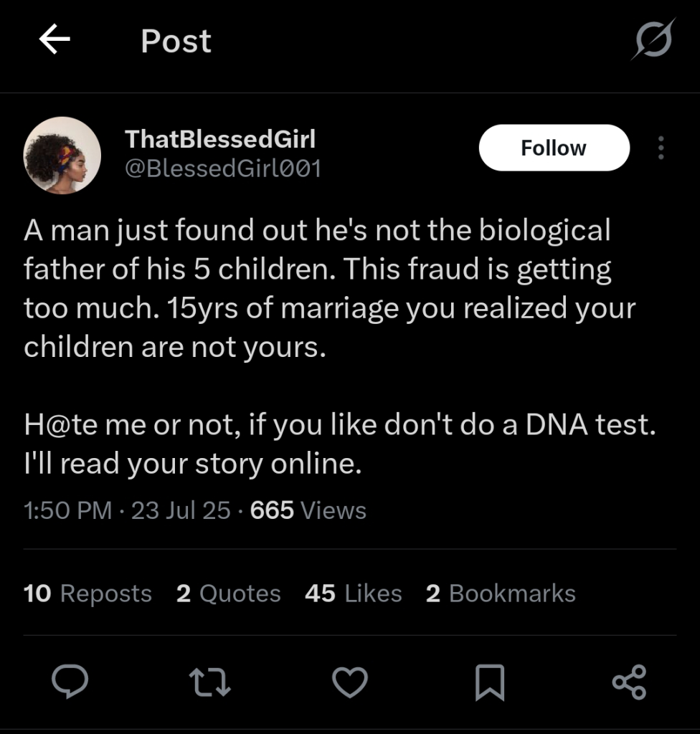Open the three-dot more options menu
The image size is (700, 734).
[661, 148]
